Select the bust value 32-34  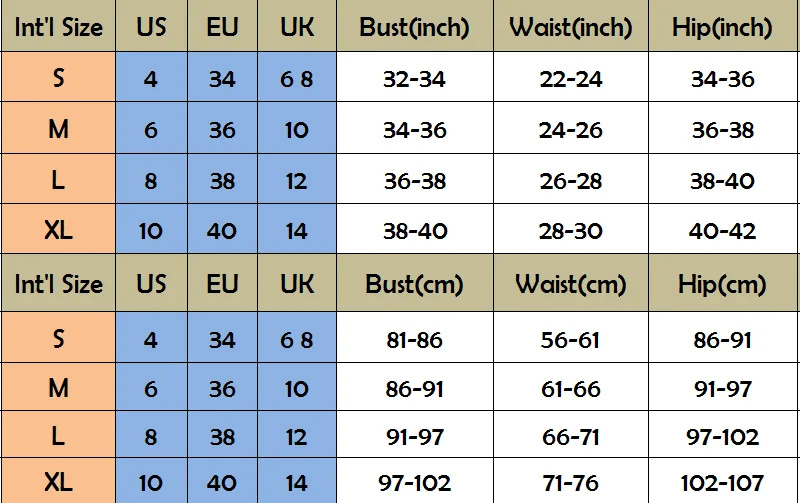414,79
